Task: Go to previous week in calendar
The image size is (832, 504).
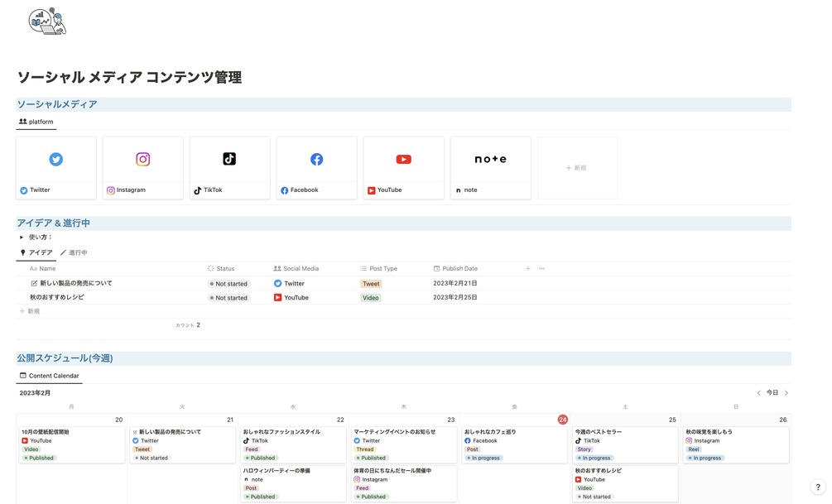Action: tap(759, 393)
